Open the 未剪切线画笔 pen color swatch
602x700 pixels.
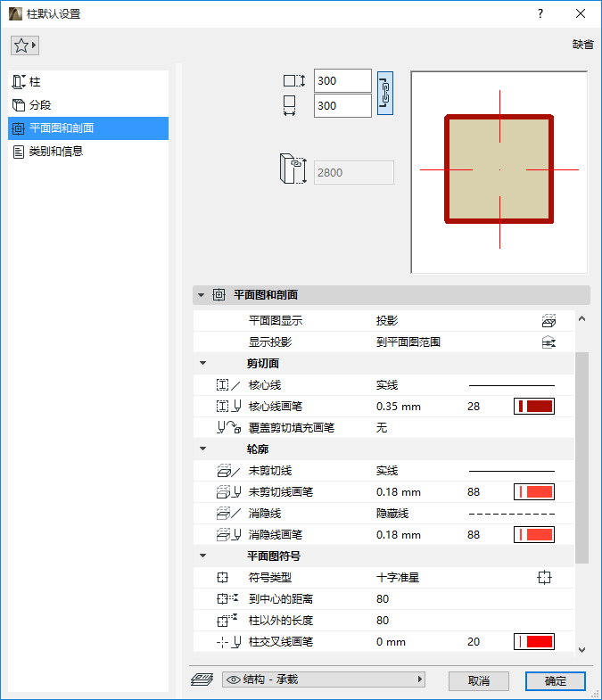coord(534,492)
